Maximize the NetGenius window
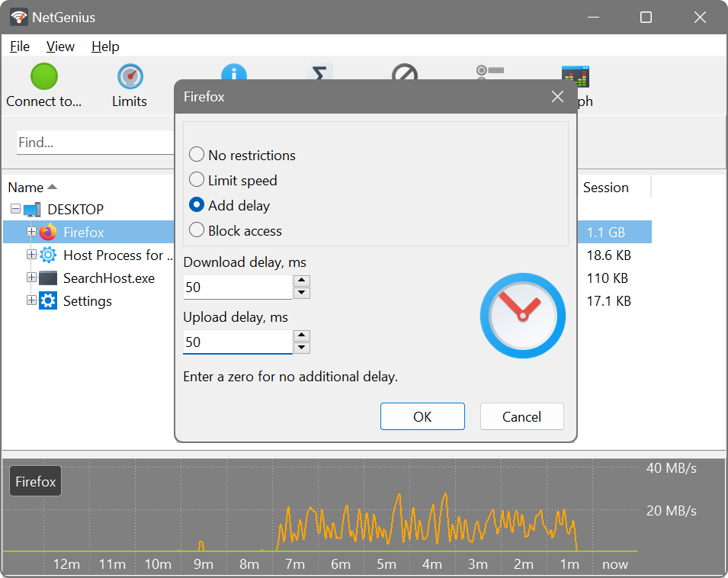Image resolution: width=728 pixels, height=578 pixels. tap(646, 18)
